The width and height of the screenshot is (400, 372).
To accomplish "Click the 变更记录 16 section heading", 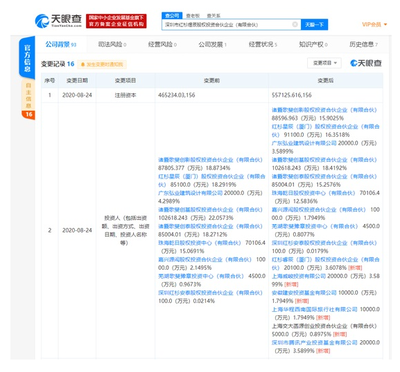I will pyautogui.click(x=58, y=64).
